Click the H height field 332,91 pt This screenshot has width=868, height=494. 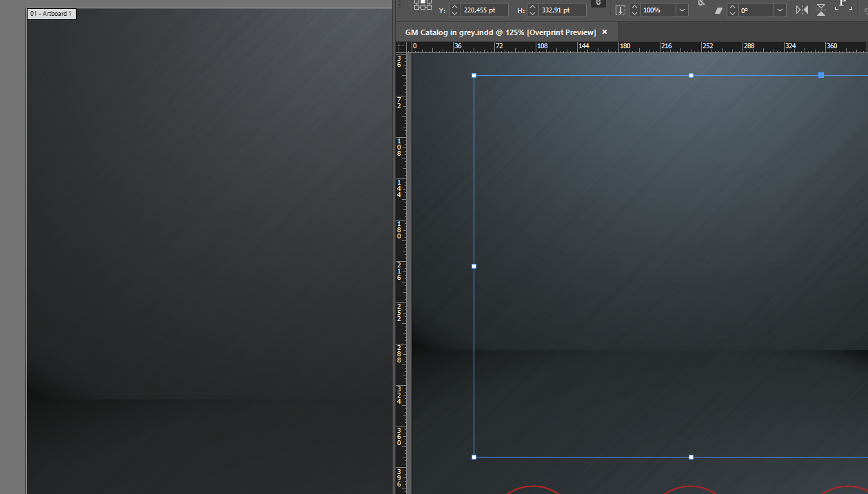pos(563,10)
